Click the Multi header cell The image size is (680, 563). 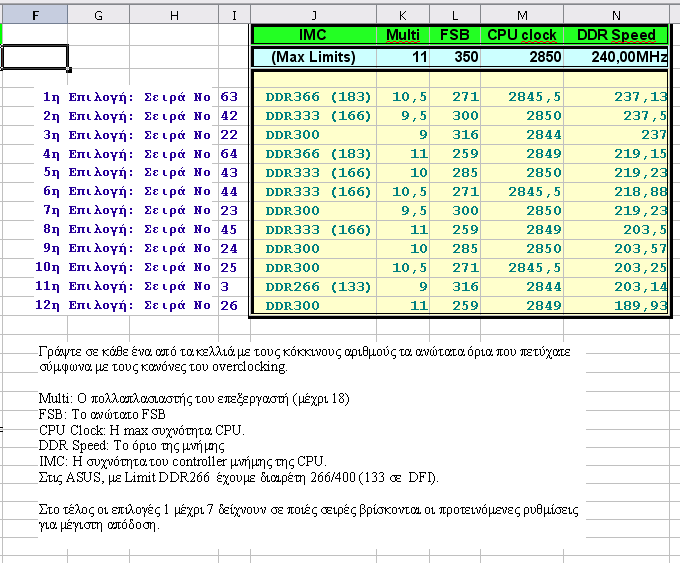point(403,35)
